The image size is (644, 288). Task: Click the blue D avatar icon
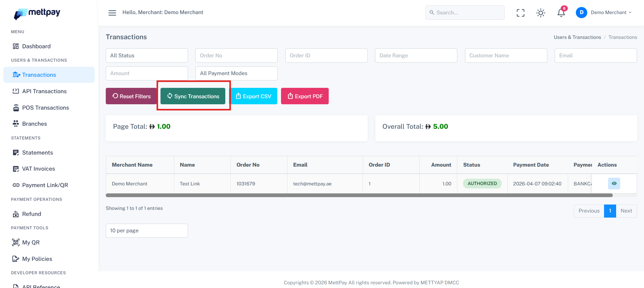[581, 12]
